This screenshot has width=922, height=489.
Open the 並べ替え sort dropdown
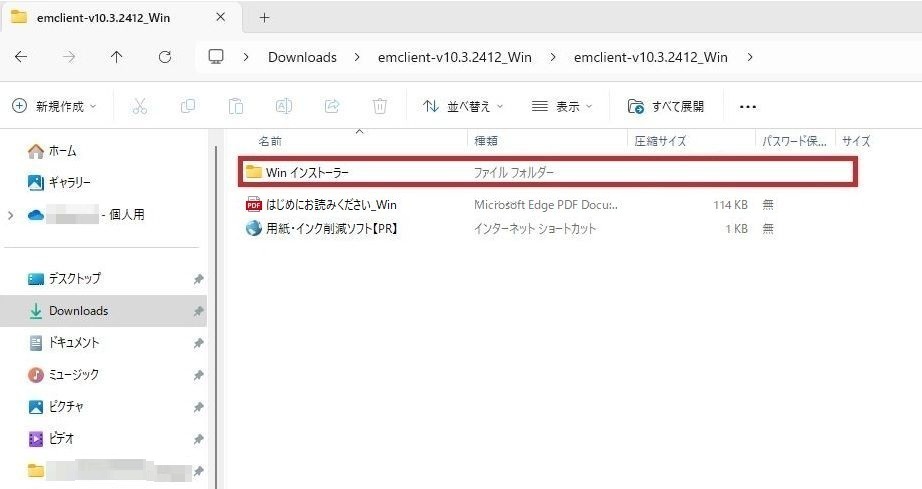tap(463, 106)
